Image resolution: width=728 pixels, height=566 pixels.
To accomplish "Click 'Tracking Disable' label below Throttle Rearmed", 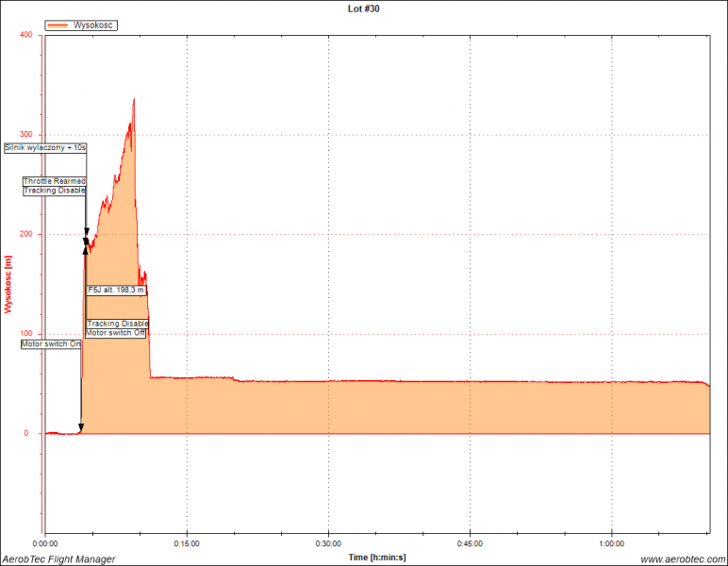I will tap(55, 191).
